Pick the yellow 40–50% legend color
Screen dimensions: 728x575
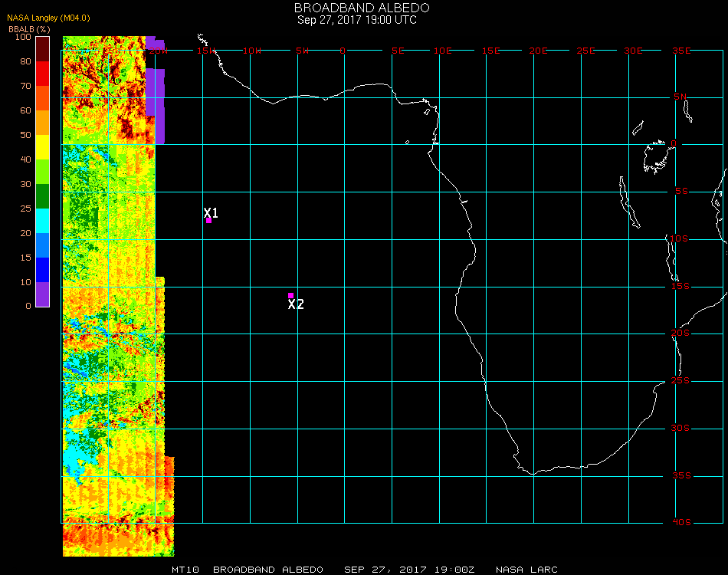click(43, 147)
